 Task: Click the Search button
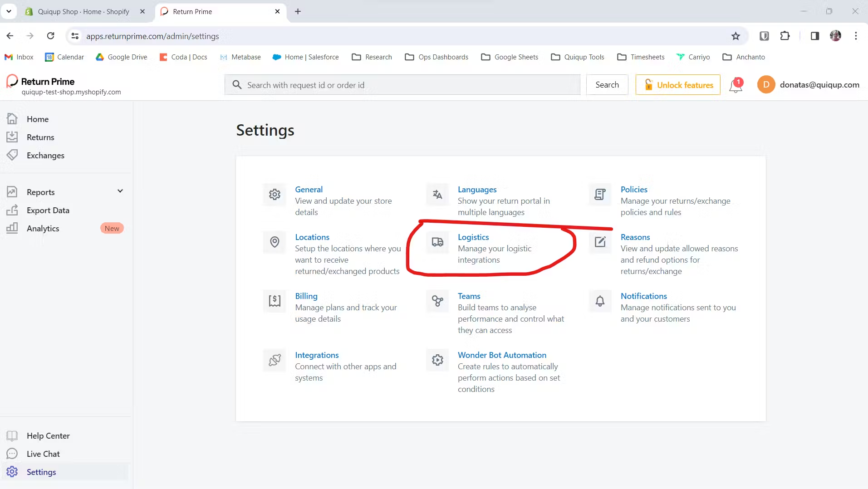pyautogui.click(x=607, y=85)
